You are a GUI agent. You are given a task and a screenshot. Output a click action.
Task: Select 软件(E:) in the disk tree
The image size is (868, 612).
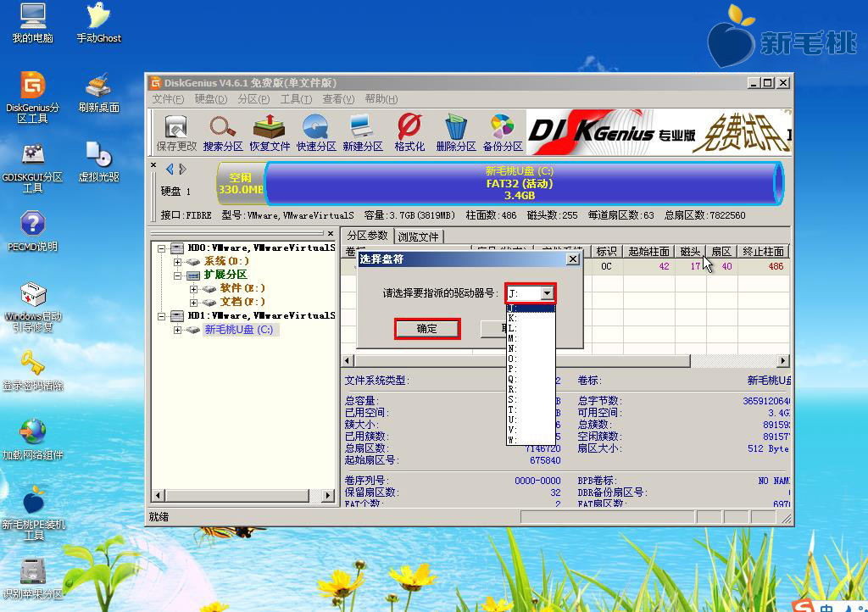click(242, 288)
